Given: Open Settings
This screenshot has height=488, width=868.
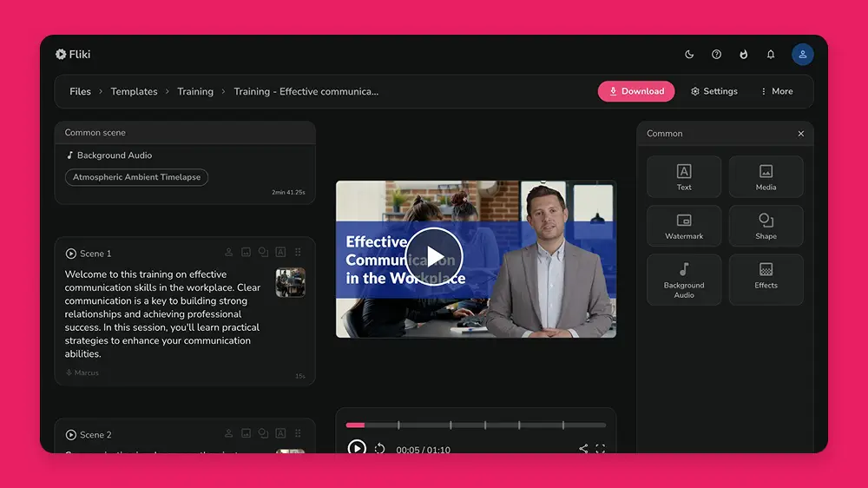Looking at the screenshot, I should coord(714,91).
